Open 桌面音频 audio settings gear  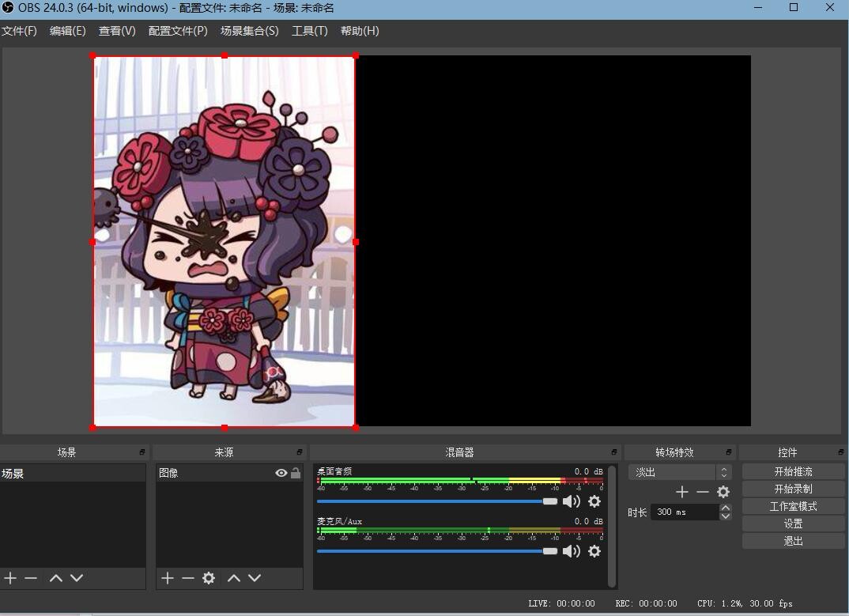[x=594, y=501]
